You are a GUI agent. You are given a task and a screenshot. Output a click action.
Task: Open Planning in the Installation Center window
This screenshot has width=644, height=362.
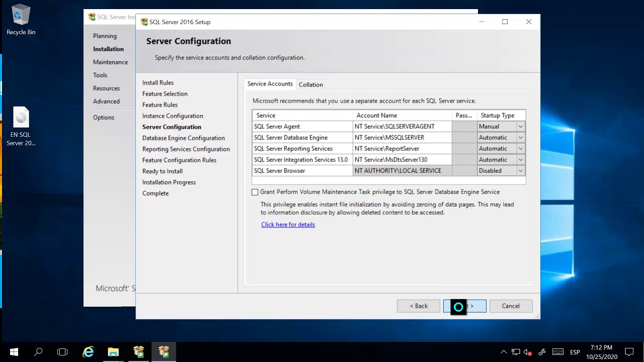[x=105, y=36]
